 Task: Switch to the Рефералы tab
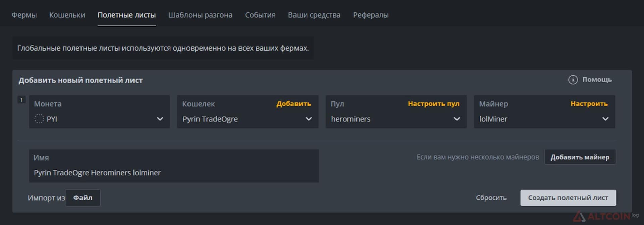point(371,15)
